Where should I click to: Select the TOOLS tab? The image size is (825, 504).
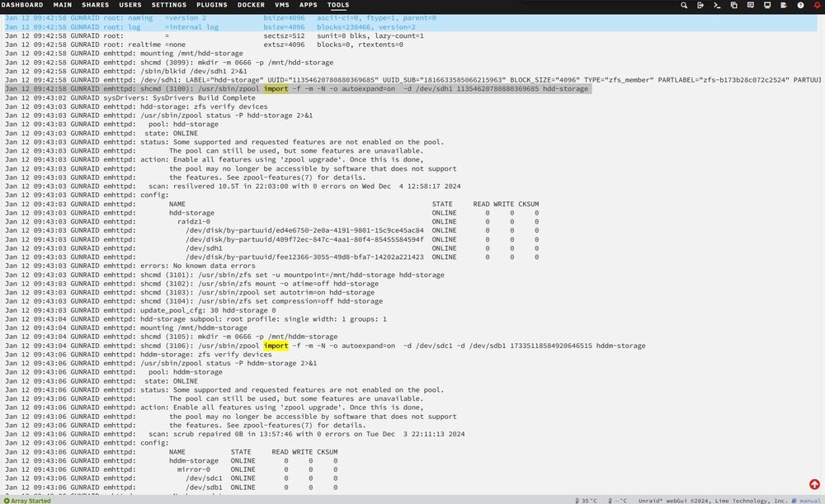[338, 5]
